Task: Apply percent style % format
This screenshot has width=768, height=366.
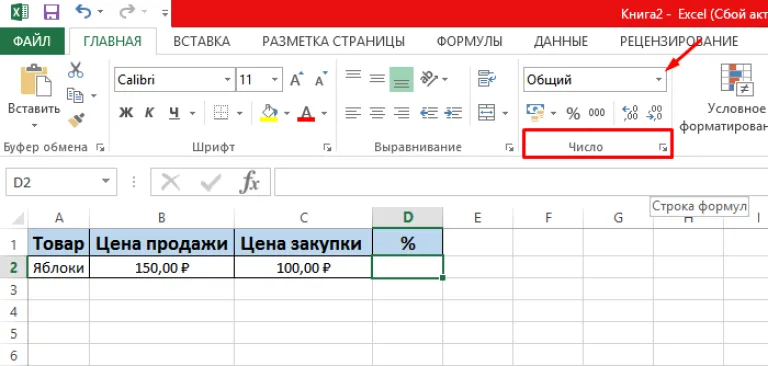Action: [573, 114]
